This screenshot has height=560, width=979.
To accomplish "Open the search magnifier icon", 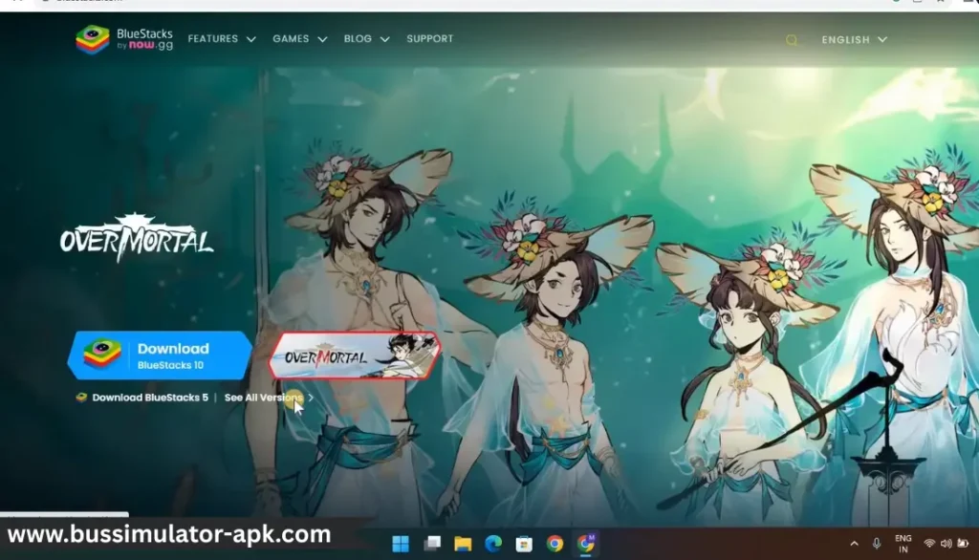I will 792,40.
